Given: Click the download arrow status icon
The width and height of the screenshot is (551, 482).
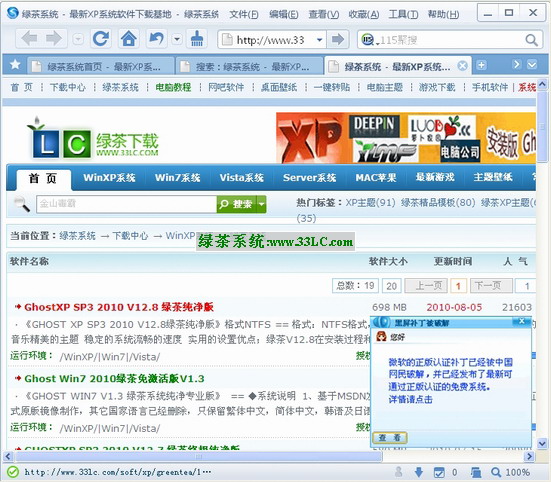Looking at the screenshot, I should tap(419, 472).
